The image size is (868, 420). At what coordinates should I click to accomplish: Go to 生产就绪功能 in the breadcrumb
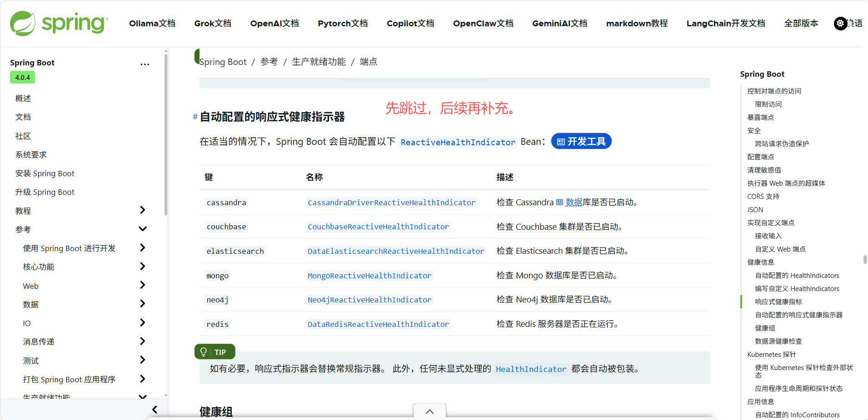[319, 62]
